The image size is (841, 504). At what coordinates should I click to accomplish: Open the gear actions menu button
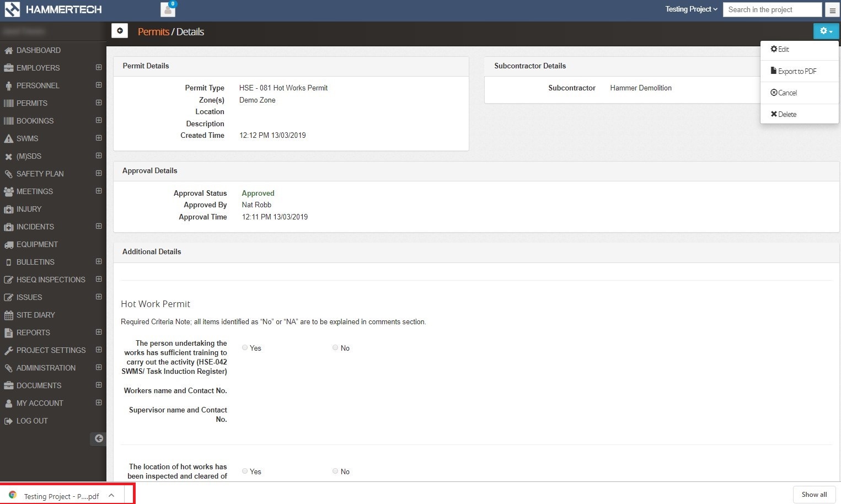(x=826, y=31)
